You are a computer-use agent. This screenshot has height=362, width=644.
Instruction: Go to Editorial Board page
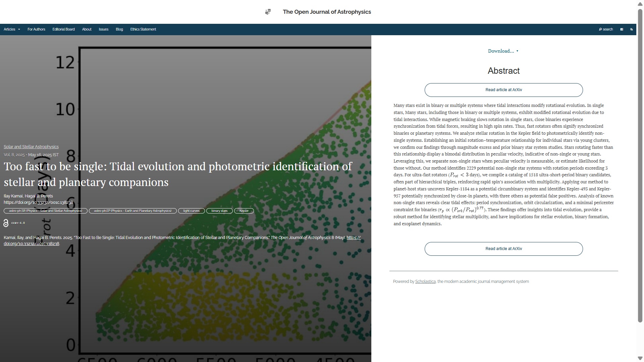[x=63, y=29]
